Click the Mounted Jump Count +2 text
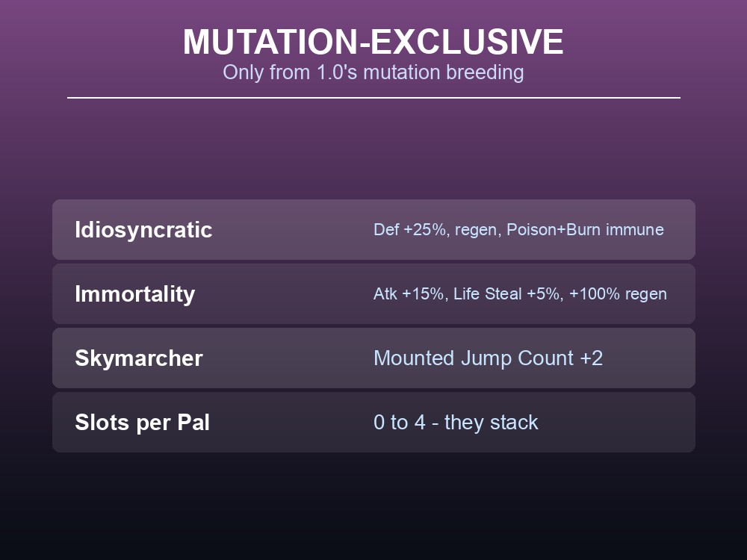Image resolution: width=747 pixels, height=560 pixels. pos(488,358)
